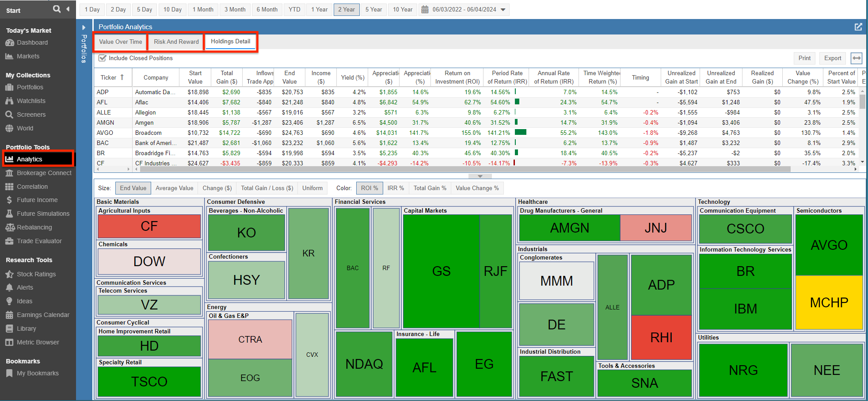Set treemap size to Change ($)

217,188
